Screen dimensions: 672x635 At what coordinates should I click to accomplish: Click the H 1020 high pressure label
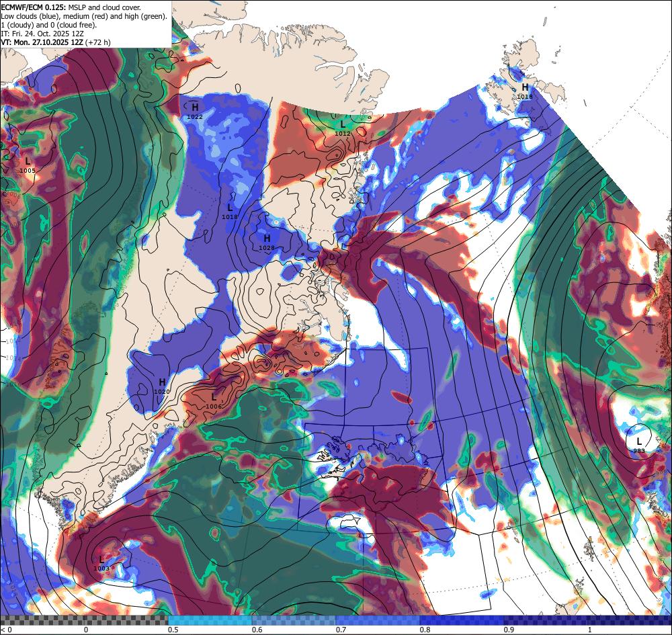(x=162, y=386)
